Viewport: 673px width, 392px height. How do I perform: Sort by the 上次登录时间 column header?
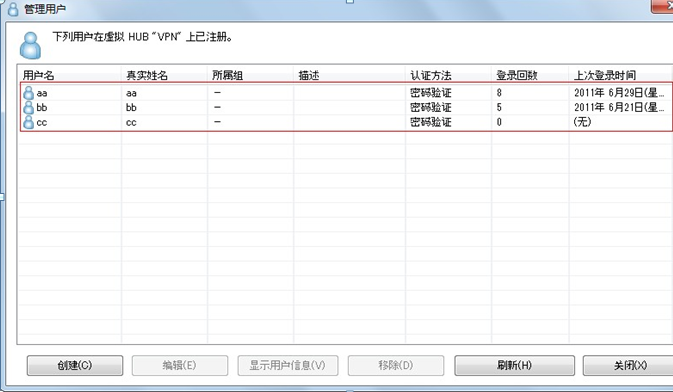tap(605, 76)
